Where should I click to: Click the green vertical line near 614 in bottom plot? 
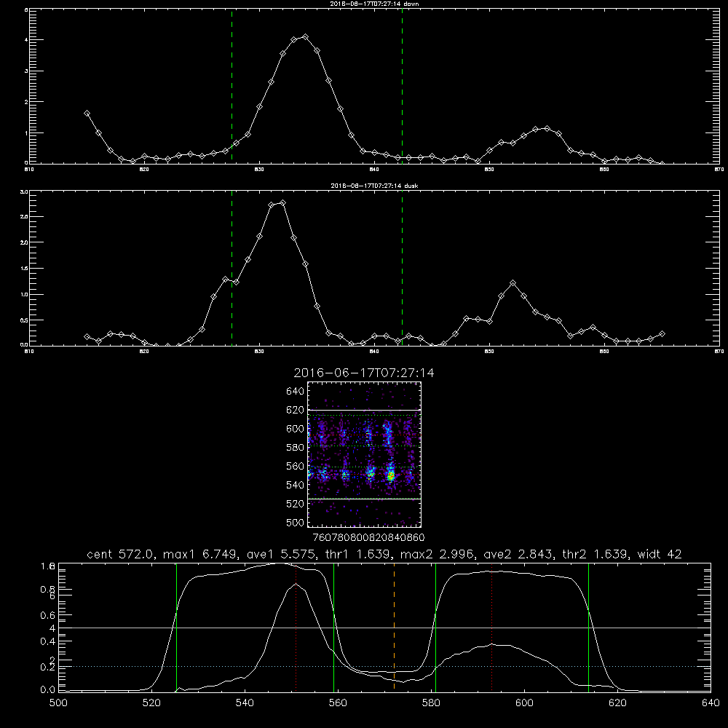pyautogui.click(x=588, y=627)
